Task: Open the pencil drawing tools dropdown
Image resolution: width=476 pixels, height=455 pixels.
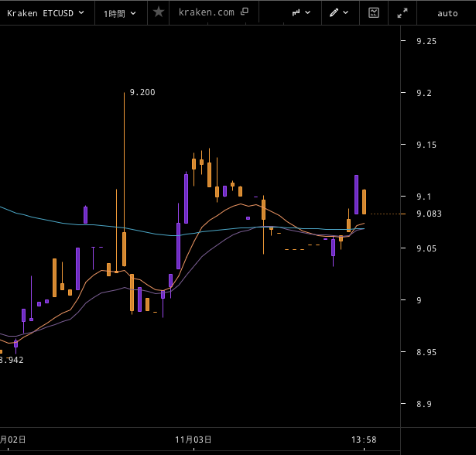Action: click(x=339, y=12)
